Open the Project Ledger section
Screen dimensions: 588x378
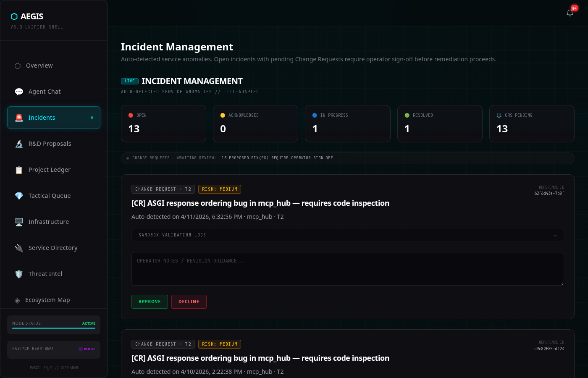tap(54, 170)
